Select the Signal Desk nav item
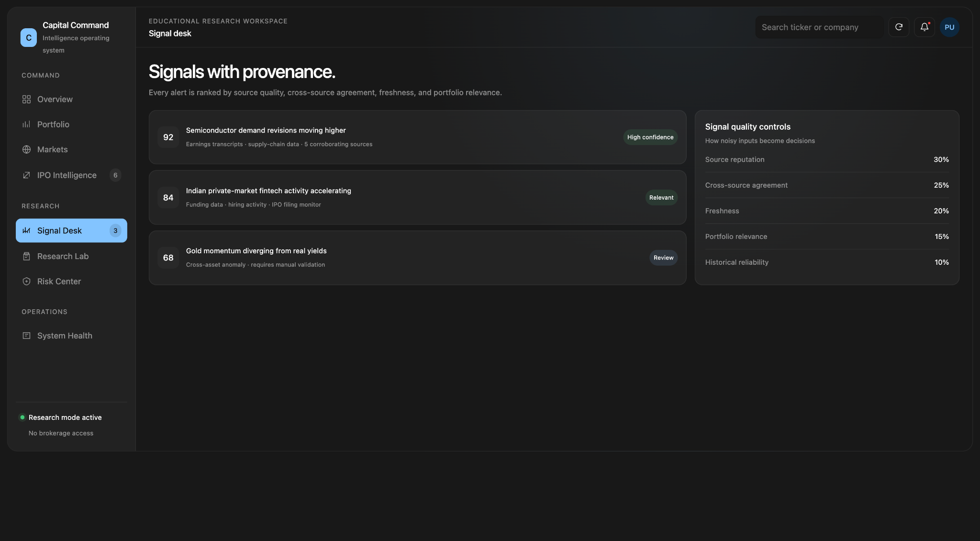This screenshot has width=980, height=541. pos(71,230)
